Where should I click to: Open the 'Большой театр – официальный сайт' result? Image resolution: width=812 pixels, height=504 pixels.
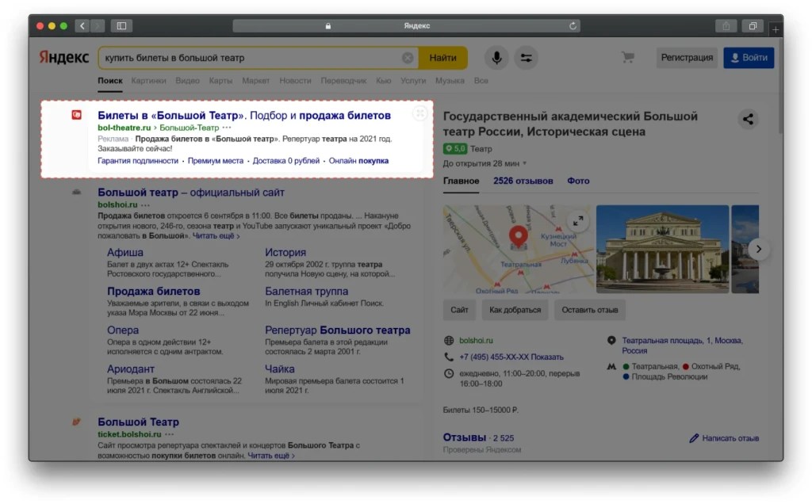(191, 193)
